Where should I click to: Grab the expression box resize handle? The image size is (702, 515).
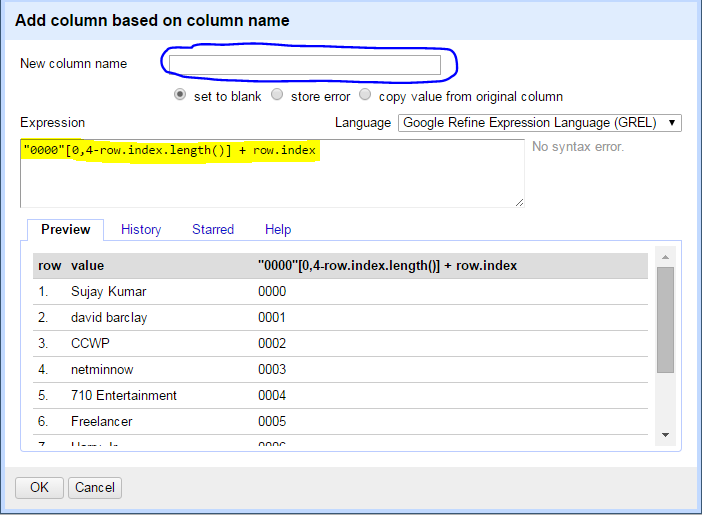pyautogui.click(x=519, y=203)
